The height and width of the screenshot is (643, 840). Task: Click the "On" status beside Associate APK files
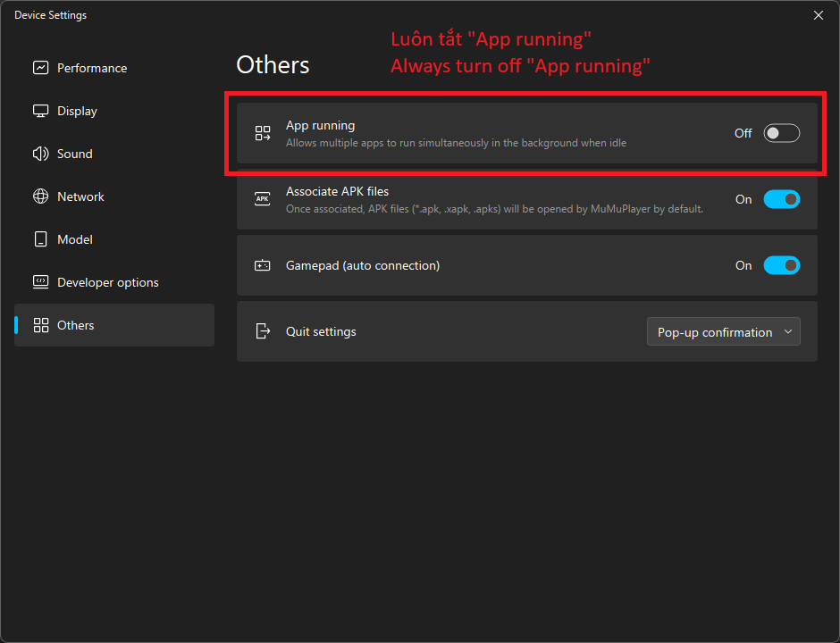[743, 199]
